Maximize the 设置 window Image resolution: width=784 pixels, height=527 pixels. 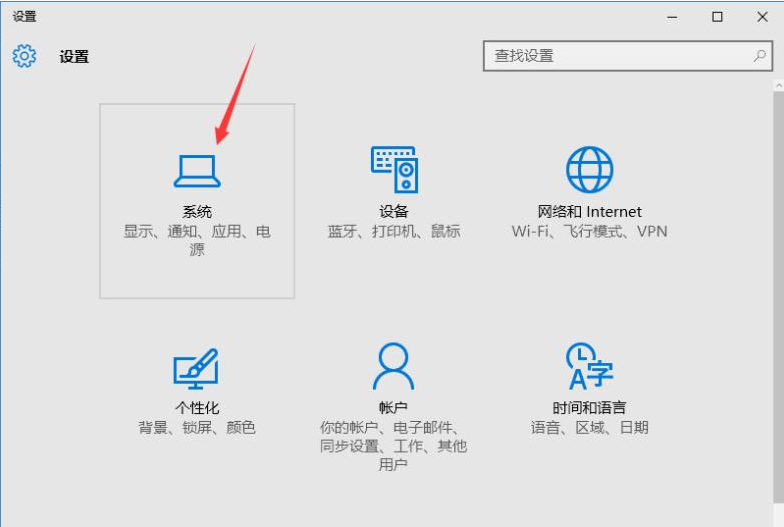coord(717,17)
